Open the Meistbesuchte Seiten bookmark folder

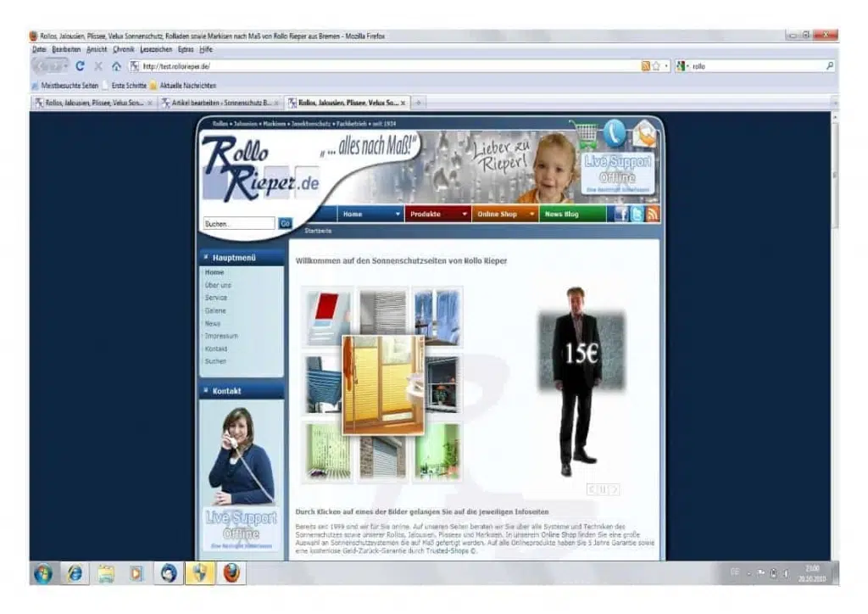click(64, 86)
